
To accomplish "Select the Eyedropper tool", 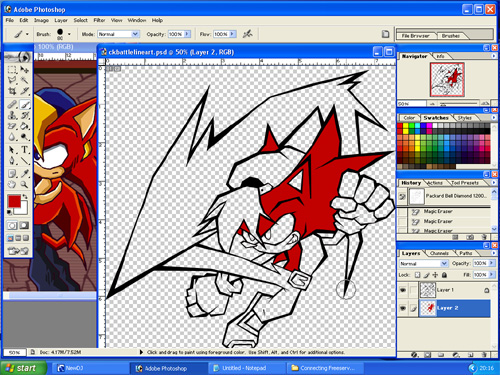I will click(x=24, y=173).
